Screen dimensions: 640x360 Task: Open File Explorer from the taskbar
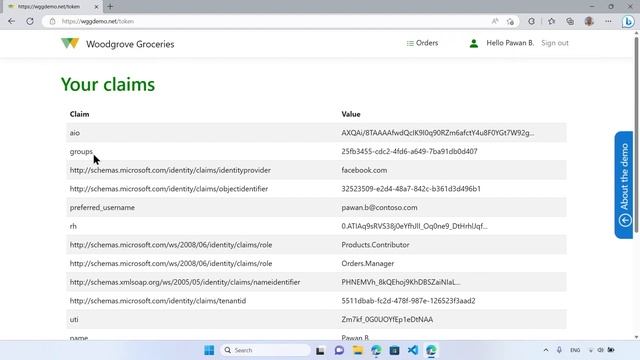(358, 350)
